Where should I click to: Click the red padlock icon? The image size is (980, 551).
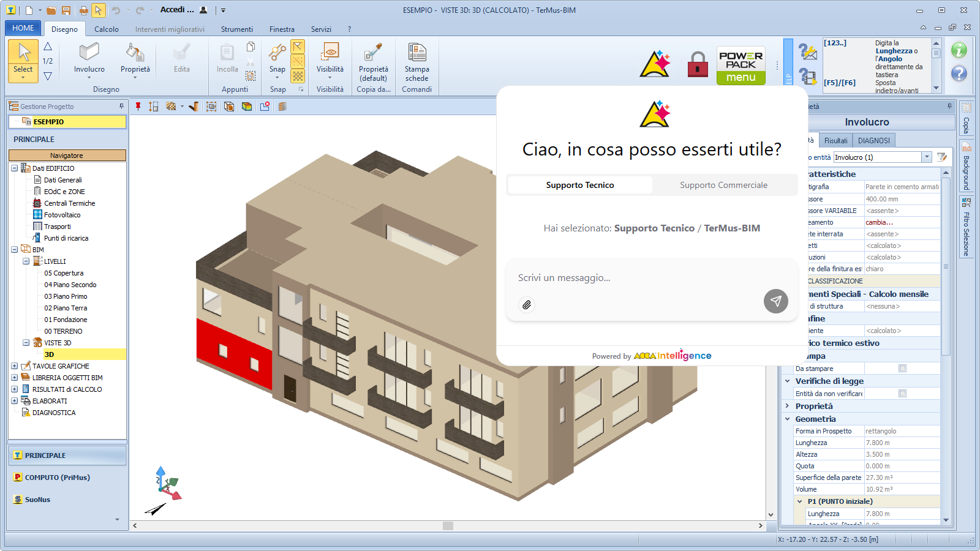(697, 64)
